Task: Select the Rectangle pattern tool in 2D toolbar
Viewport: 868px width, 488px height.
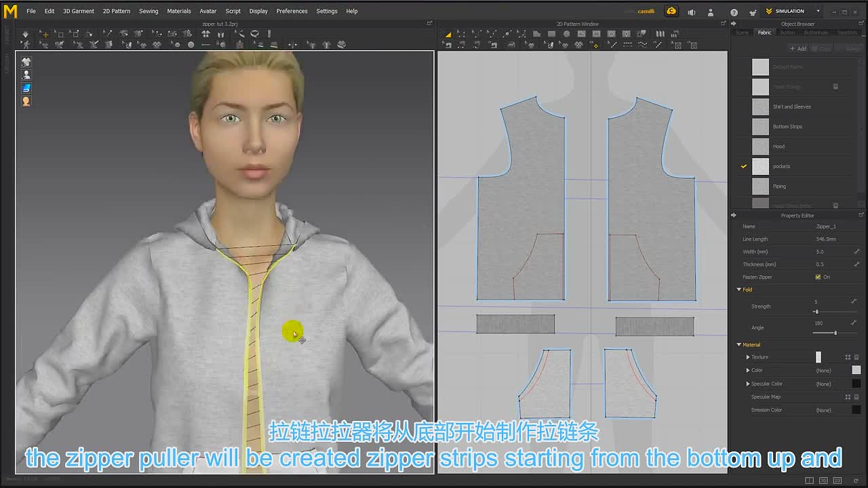Action: [552, 34]
